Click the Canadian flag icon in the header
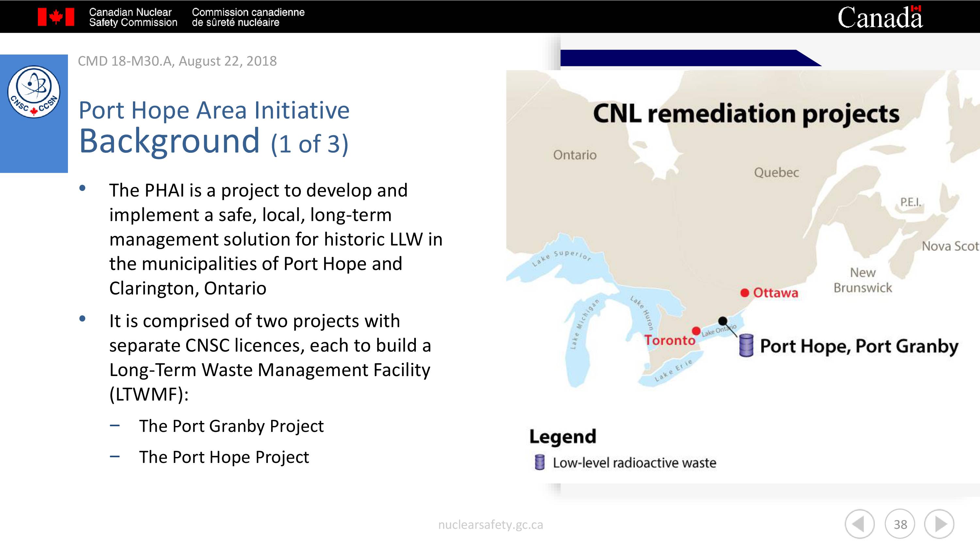This screenshot has width=980, height=551. coord(56,17)
